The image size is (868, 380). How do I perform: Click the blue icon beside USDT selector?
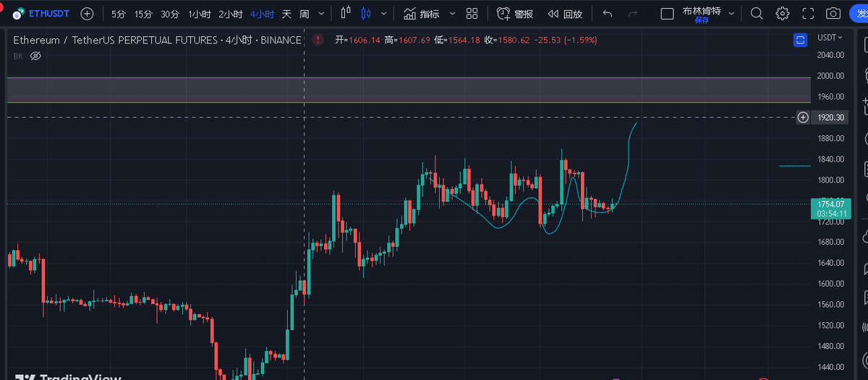point(800,40)
